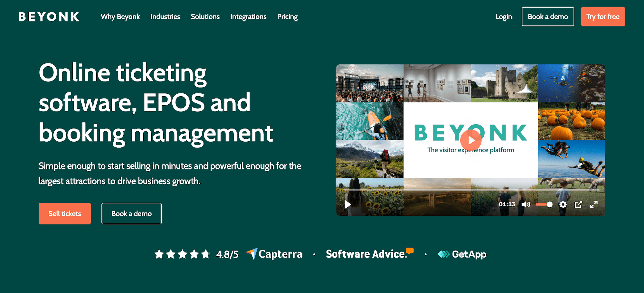Click Book a demo below the headline
Screen dimensions: 644x293
coord(131,213)
